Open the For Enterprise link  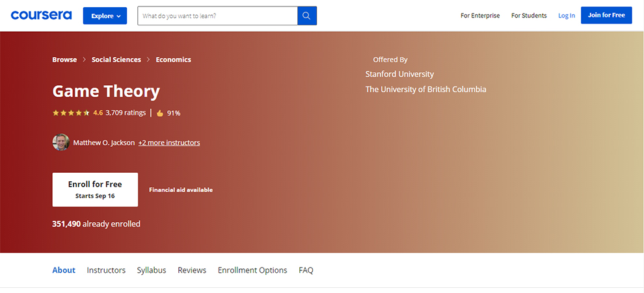tap(480, 16)
